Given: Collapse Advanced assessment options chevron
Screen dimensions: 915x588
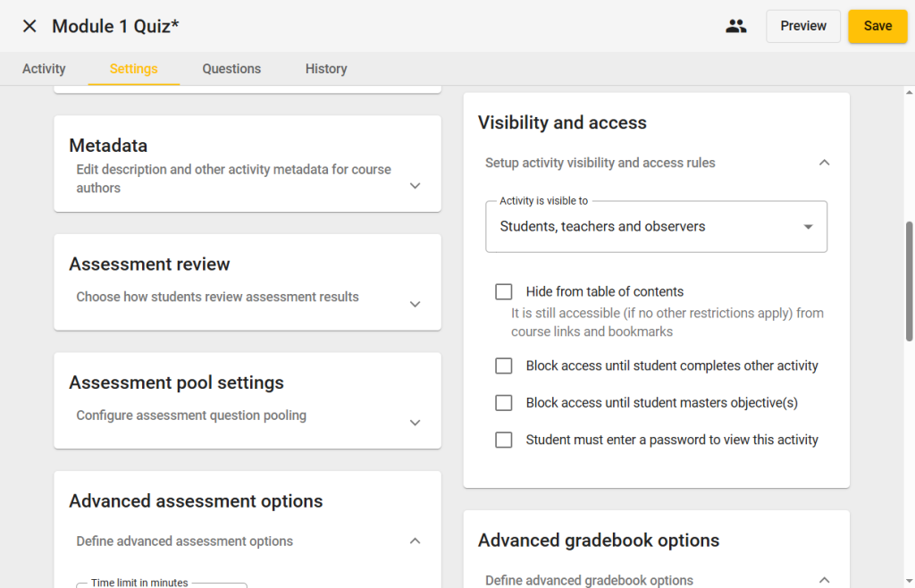Looking at the screenshot, I should (415, 541).
